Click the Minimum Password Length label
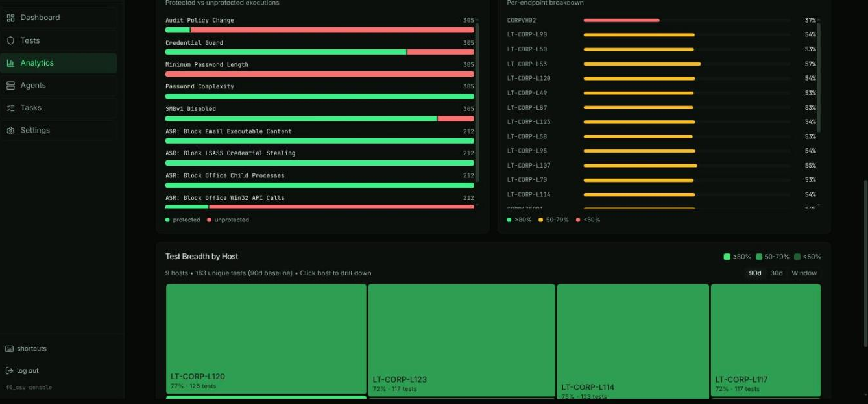Viewport: 868px width, 404px height. [x=206, y=64]
